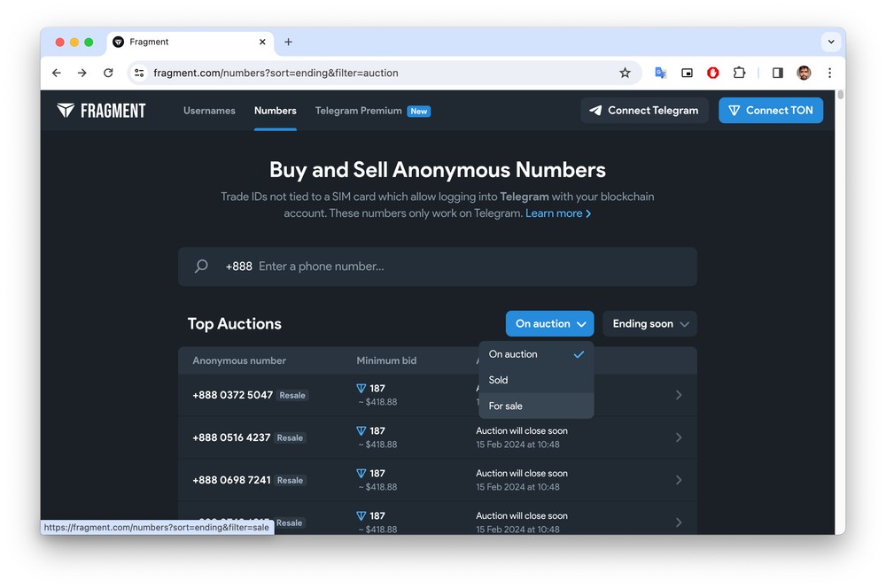886x588 pixels.
Task: Click TON icon beside first 187 bid
Action: [x=361, y=388]
